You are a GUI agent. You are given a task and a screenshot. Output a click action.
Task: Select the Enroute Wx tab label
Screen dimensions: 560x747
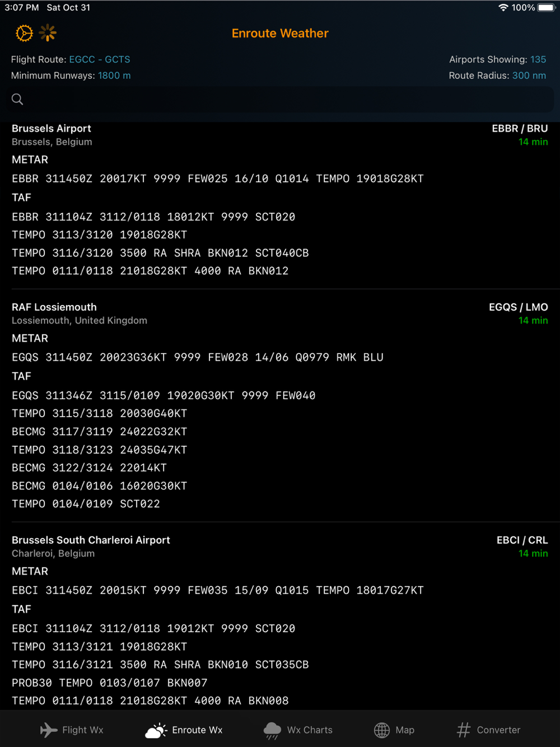coord(197,730)
